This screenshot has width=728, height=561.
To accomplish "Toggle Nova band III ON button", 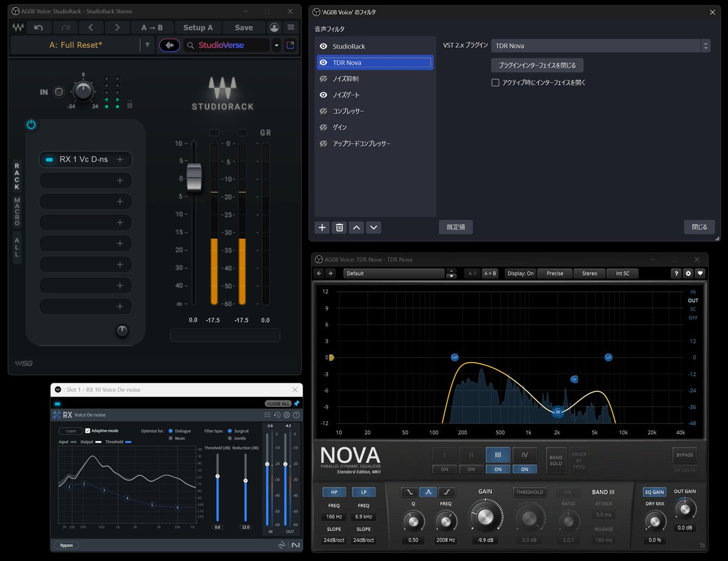I will tap(497, 469).
